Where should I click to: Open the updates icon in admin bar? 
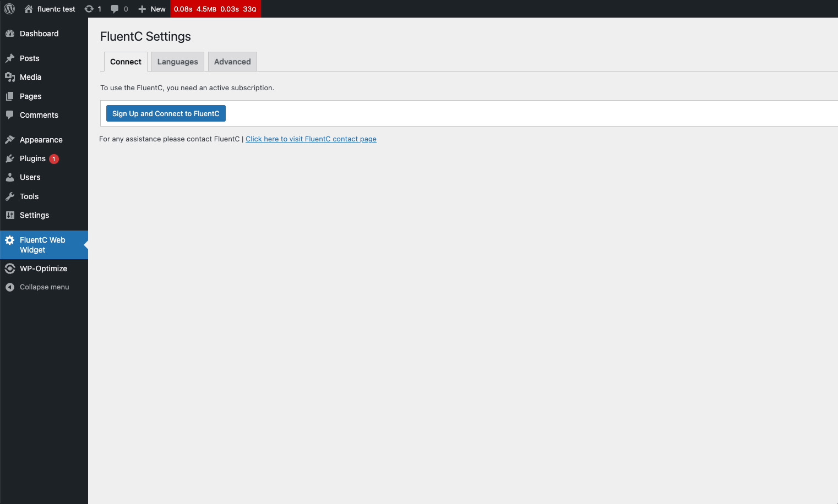click(89, 9)
